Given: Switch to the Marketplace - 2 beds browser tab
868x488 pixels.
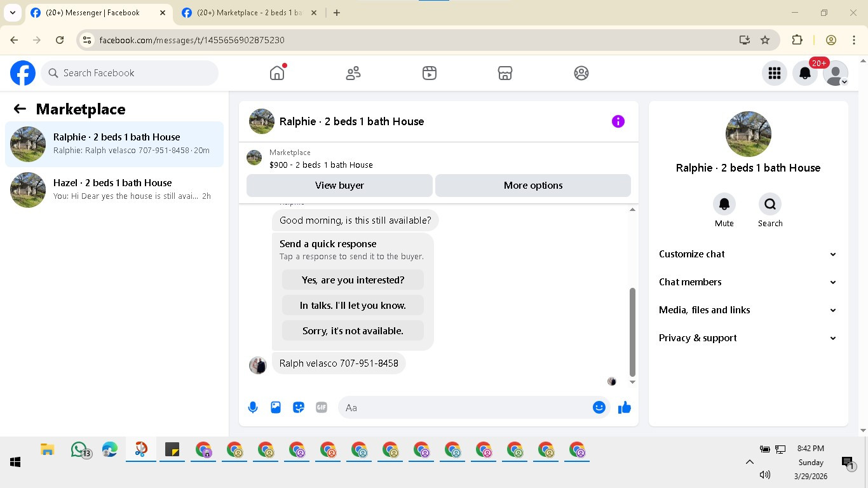Looking at the screenshot, I should (250, 13).
